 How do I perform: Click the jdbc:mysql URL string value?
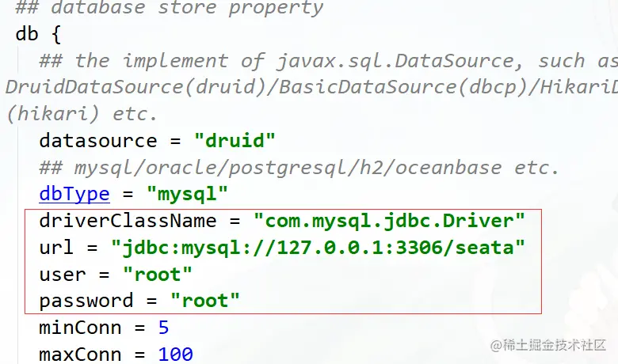point(318,248)
